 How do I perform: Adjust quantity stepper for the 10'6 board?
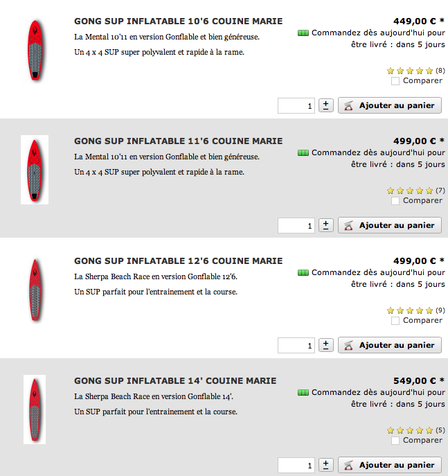pos(325,105)
